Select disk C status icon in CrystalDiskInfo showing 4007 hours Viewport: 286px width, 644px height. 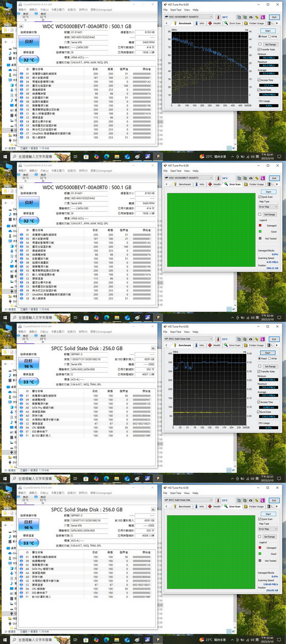coord(19,336)
